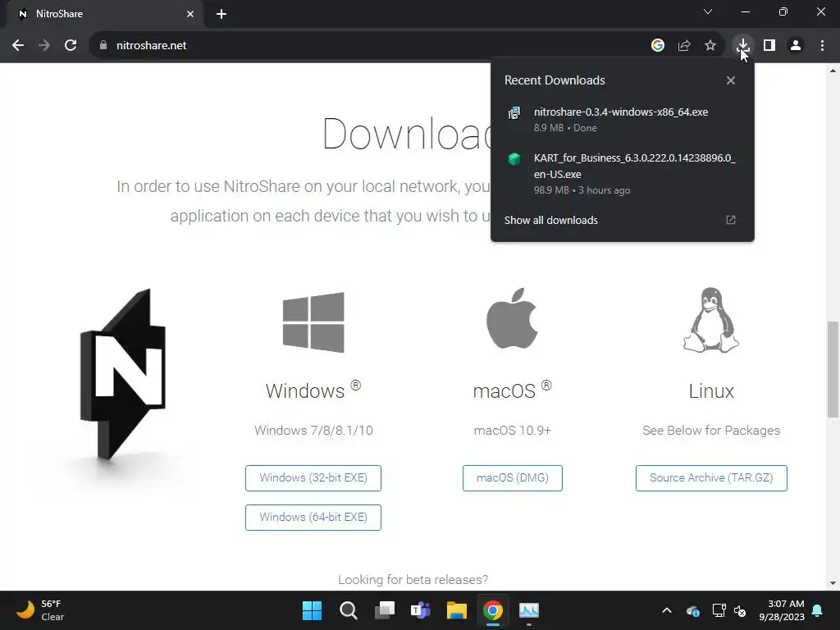Expand the tab search chevron
840x630 pixels.
click(708, 11)
